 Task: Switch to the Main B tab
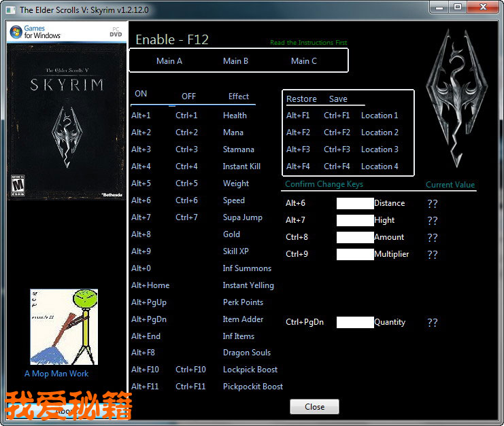[235, 60]
